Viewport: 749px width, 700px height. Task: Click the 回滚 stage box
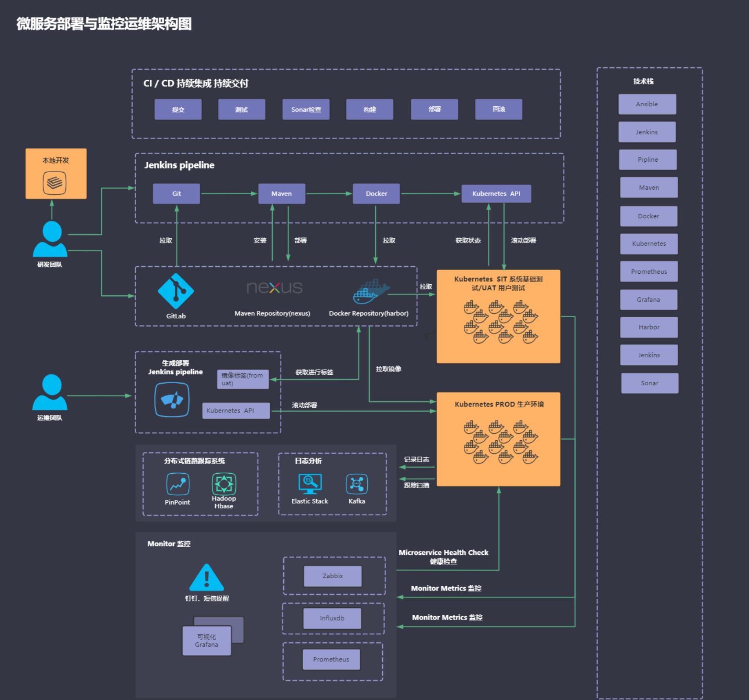pyautogui.click(x=499, y=109)
